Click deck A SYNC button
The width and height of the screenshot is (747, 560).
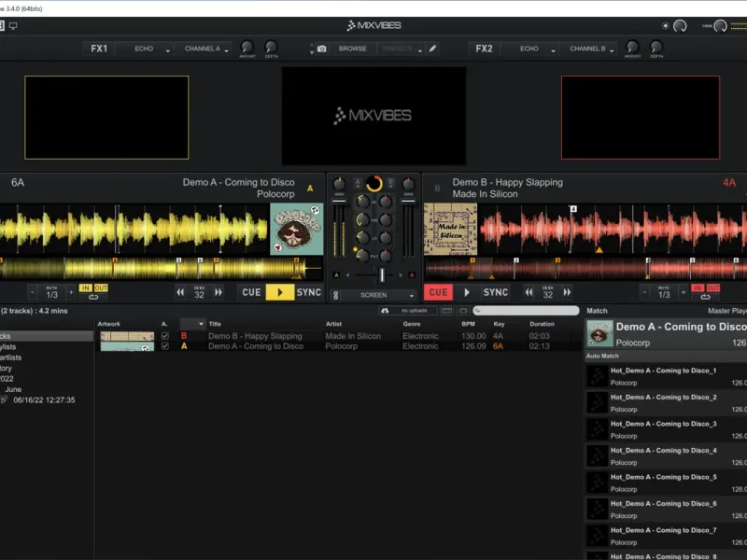pyautogui.click(x=309, y=292)
